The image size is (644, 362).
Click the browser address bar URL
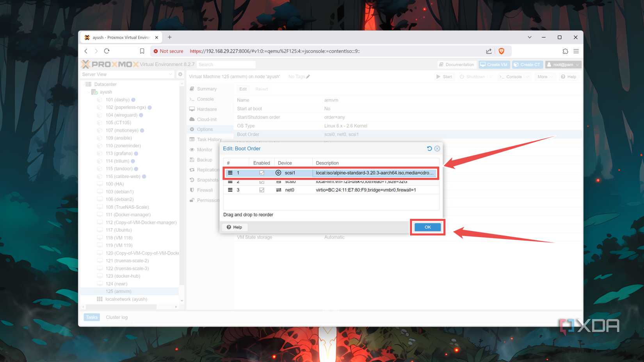tap(275, 51)
